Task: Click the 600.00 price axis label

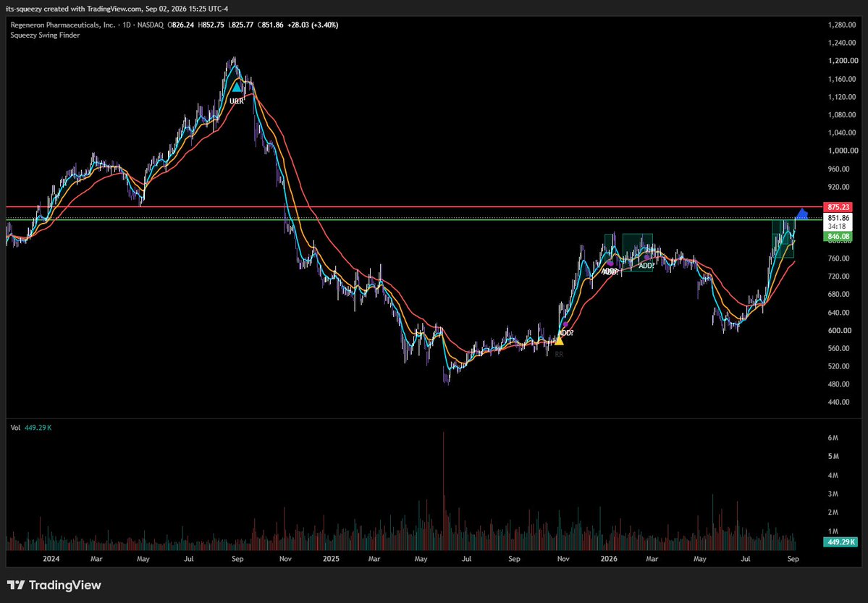Action: coord(839,331)
